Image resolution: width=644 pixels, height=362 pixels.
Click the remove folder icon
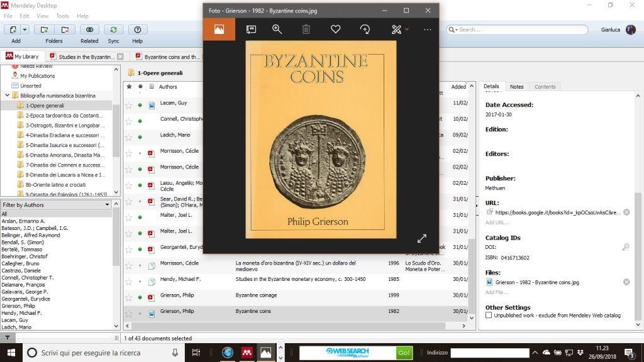coord(65,30)
